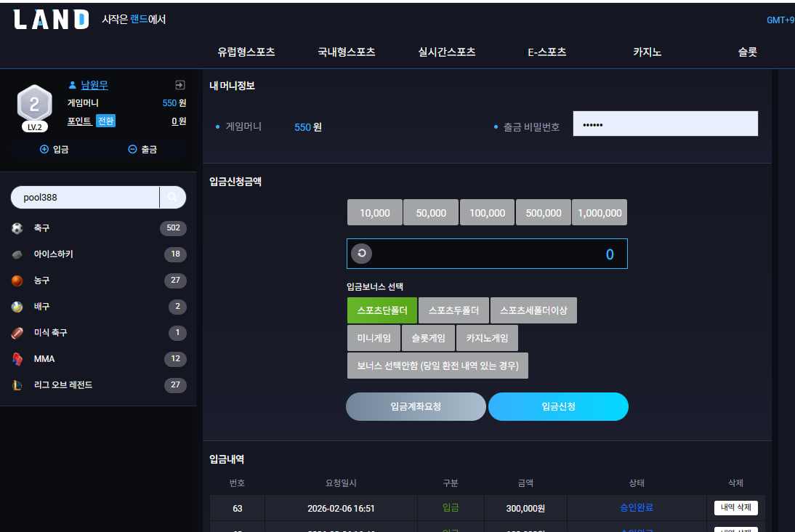The height and width of the screenshot is (532, 795).
Task: Open 리그 오브 레전드 icon category
Action: [17, 385]
